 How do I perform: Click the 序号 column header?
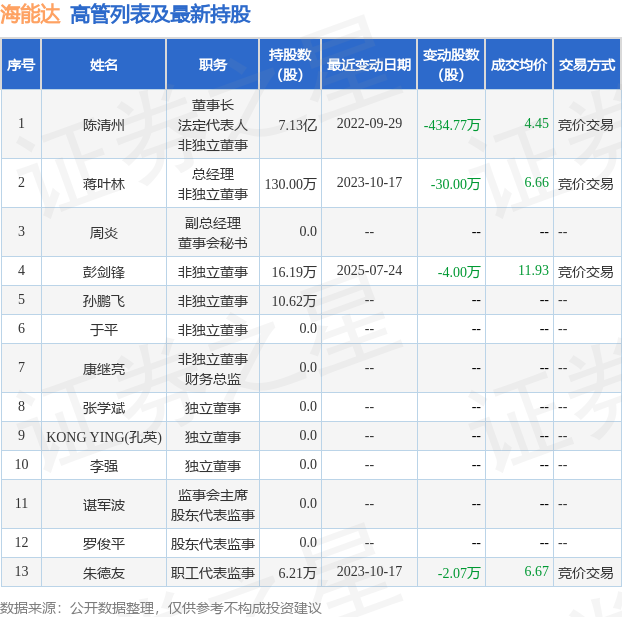click(x=21, y=64)
